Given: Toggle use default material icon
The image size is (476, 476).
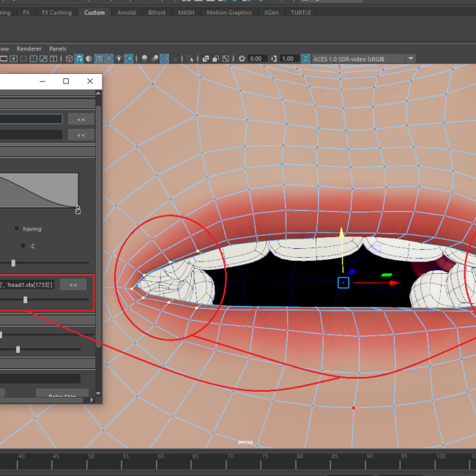Looking at the screenshot, I should 89,59.
